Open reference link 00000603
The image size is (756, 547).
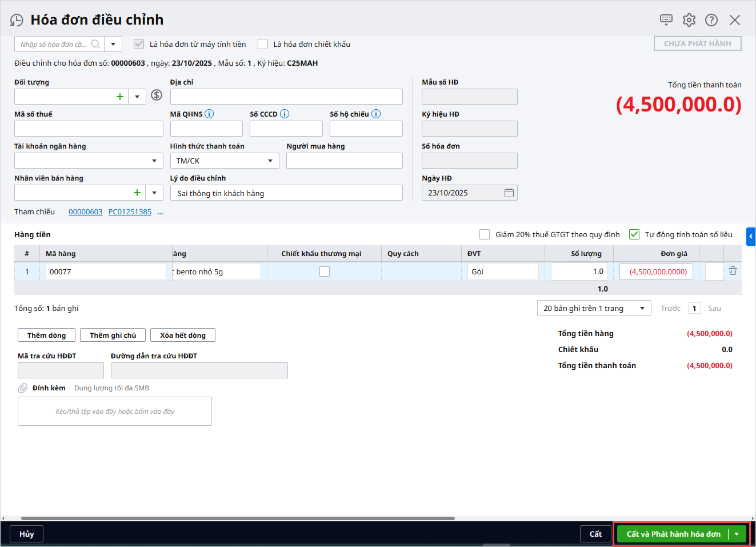coord(86,212)
